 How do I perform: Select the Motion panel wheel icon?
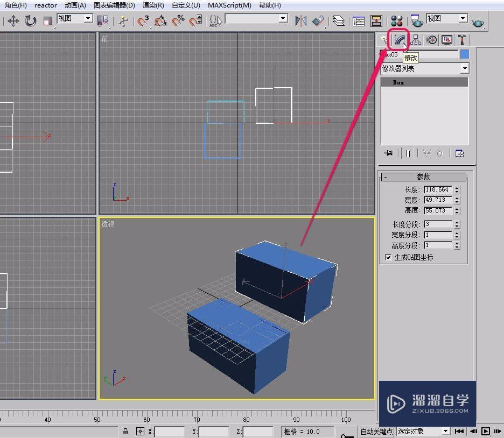point(431,39)
